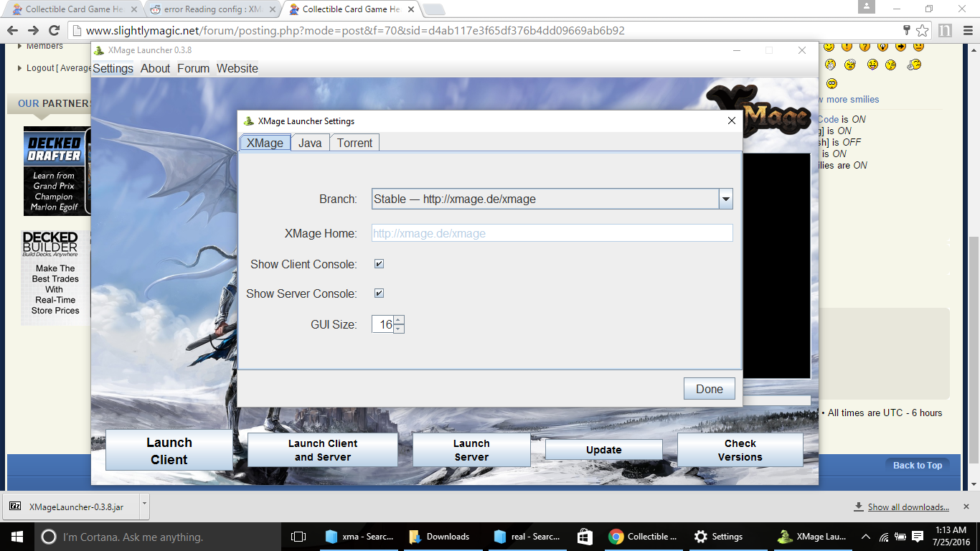Click the Chrome address bar
The image size is (980, 551).
pyautogui.click(x=491, y=31)
